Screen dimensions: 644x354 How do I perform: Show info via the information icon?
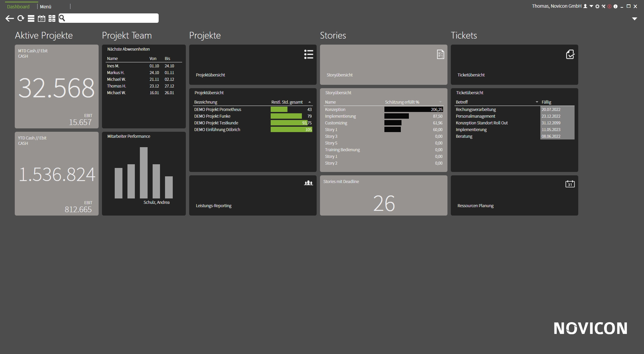pos(615,6)
